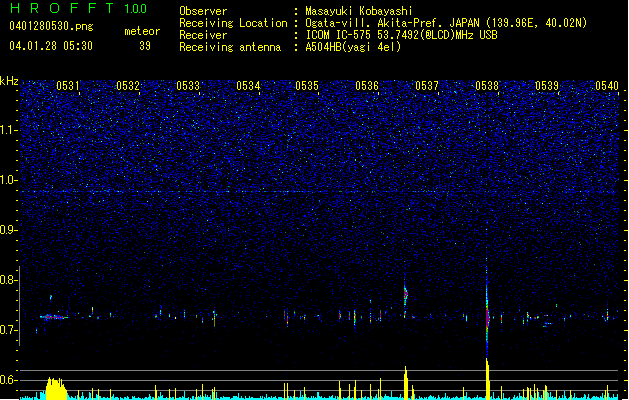The width and height of the screenshot is (629, 400).
Task: Select receiver text ICOM IC-575 53.7492 MHz USB
Action: pos(401,35)
